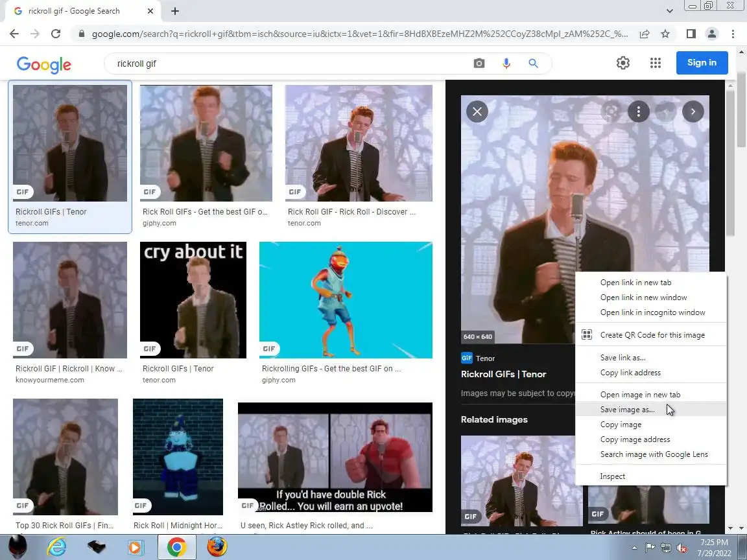Select Save link as...

(651, 358)
